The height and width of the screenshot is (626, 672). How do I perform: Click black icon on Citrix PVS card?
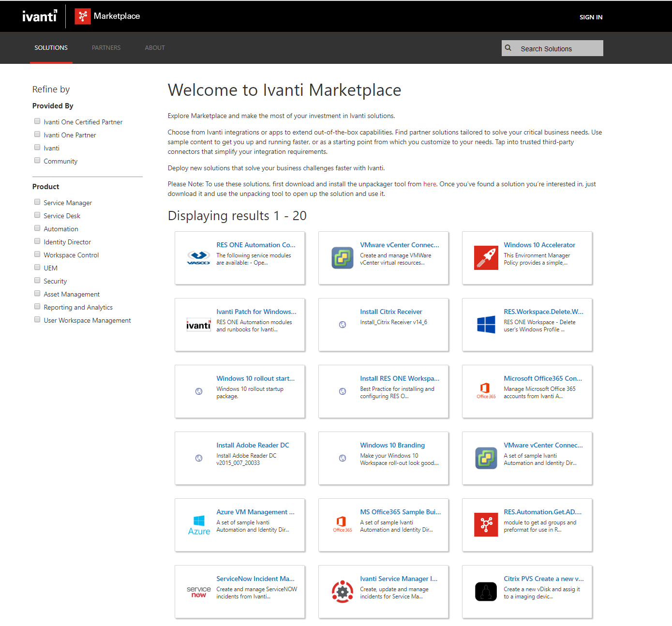[x=486, y=592]
